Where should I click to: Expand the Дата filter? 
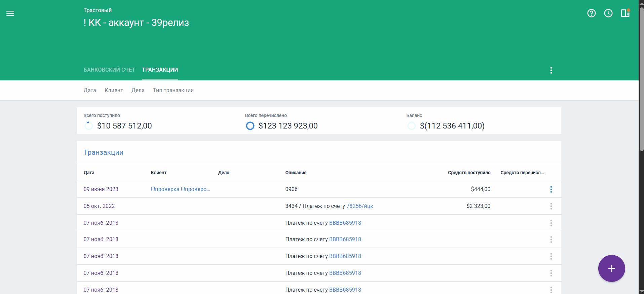click(x=90, y=90)
